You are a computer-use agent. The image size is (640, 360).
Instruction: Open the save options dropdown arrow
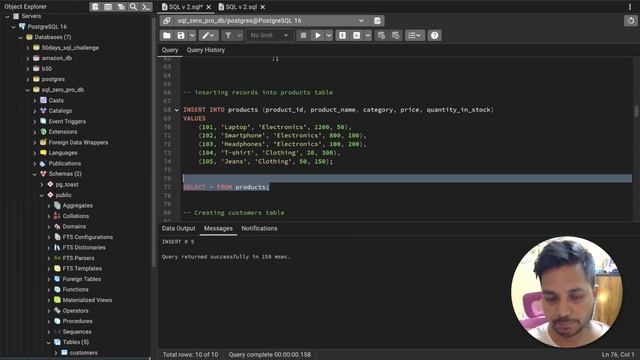pos(192,36)
